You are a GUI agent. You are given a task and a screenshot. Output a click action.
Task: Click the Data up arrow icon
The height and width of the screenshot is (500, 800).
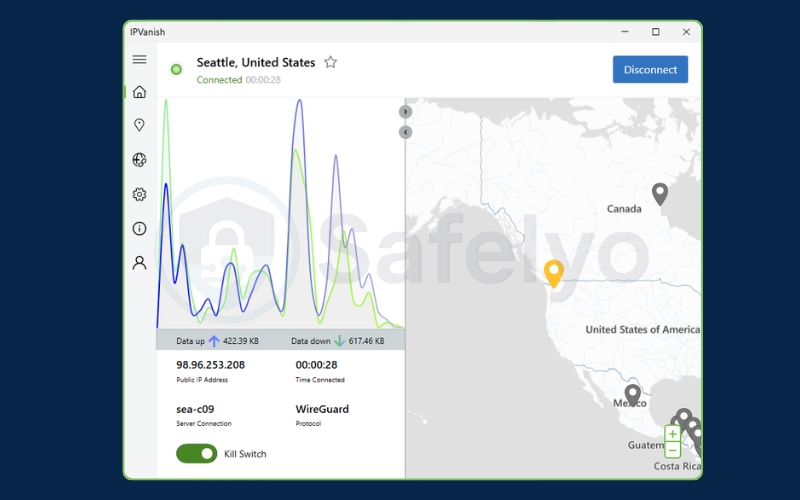point(214,341)
